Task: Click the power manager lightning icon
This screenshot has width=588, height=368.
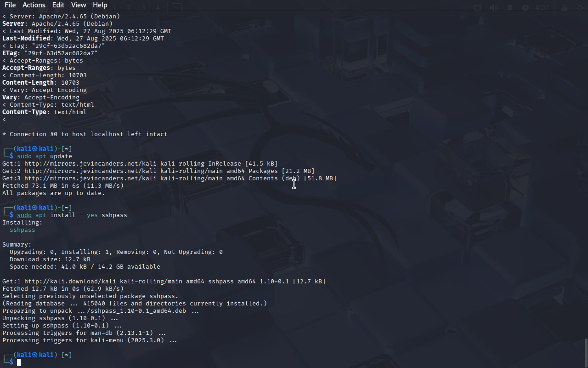Action: click(x=526, y=8)
